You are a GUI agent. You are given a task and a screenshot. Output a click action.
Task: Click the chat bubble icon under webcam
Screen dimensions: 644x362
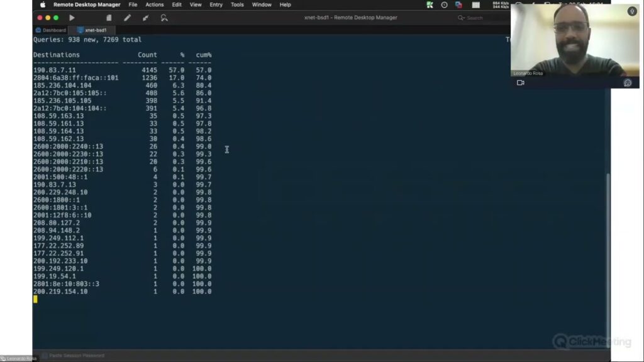pos(628,83)
